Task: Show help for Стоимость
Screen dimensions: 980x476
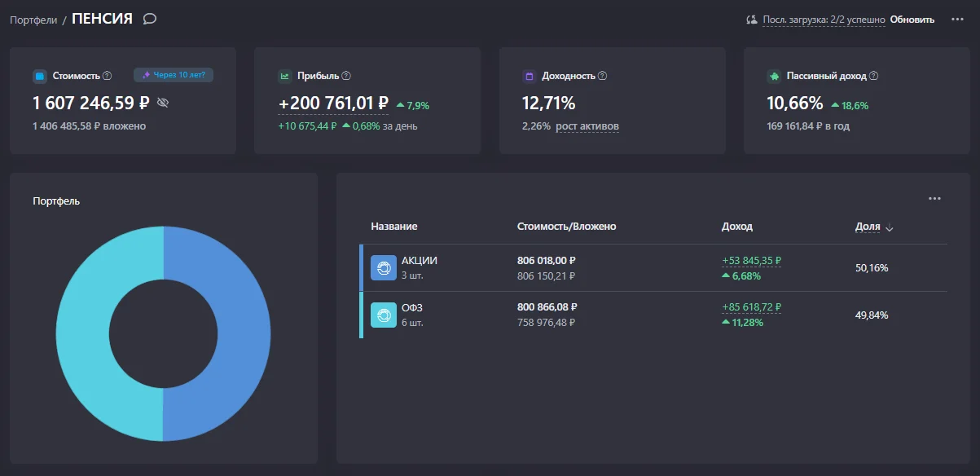Action: click(108, 76)
